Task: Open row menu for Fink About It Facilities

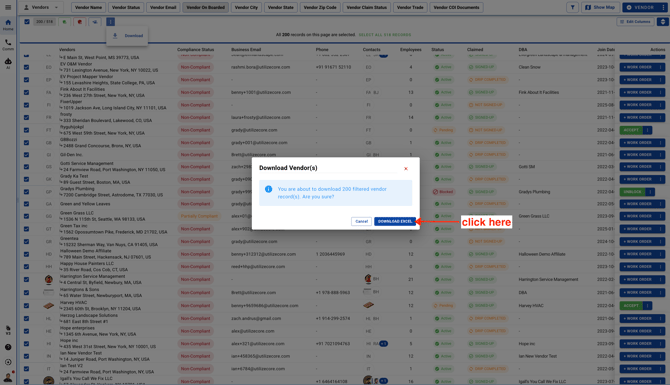Action: (x=661, y=92)
